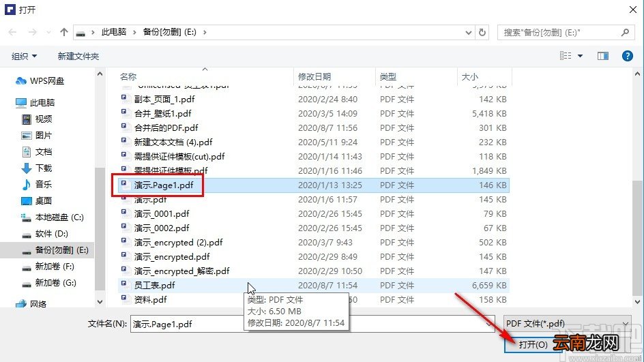Open 下载 folder in sidebar

(x=37, y=168)
